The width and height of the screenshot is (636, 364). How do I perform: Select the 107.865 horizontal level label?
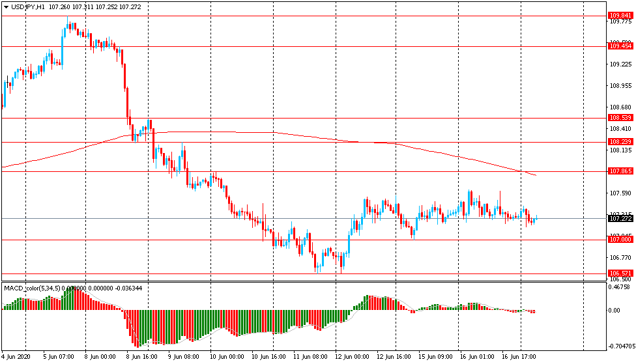pos(620,171)
